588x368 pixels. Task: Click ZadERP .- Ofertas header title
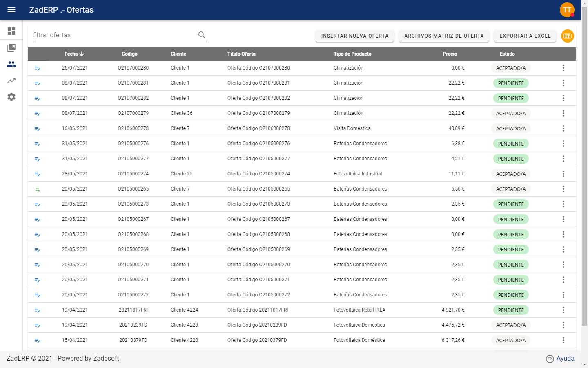coord(61,10)
